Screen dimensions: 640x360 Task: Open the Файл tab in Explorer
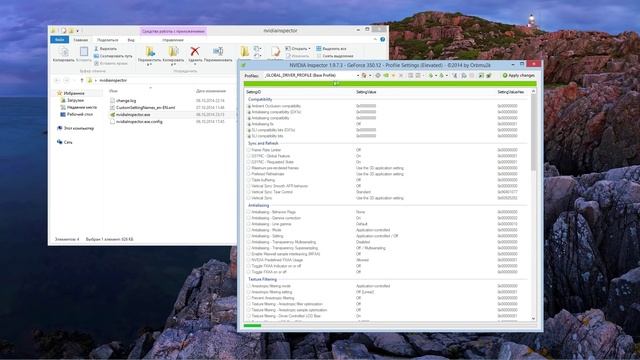click(60, 40)
